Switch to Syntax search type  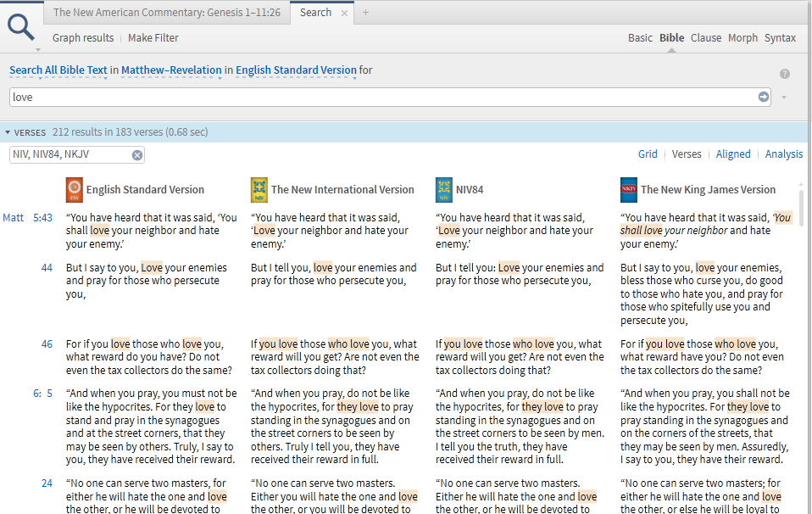pyautogui.click(x=780, y=38)
